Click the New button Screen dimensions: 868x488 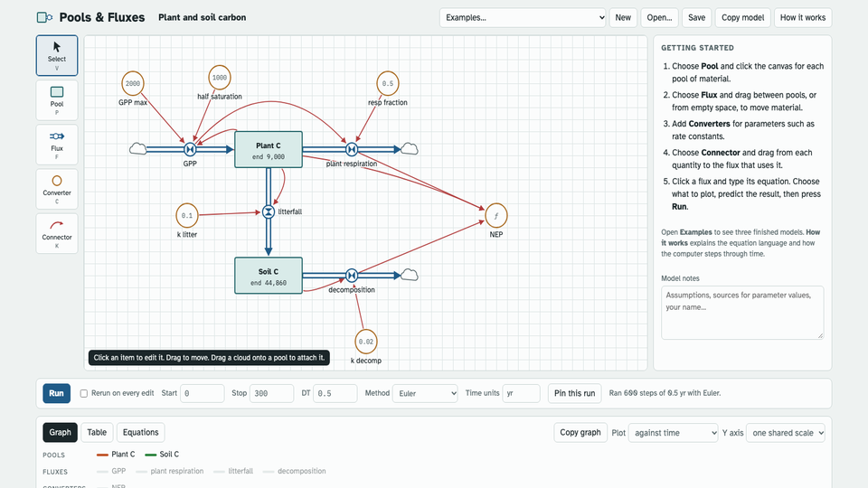tap(623, 18)
